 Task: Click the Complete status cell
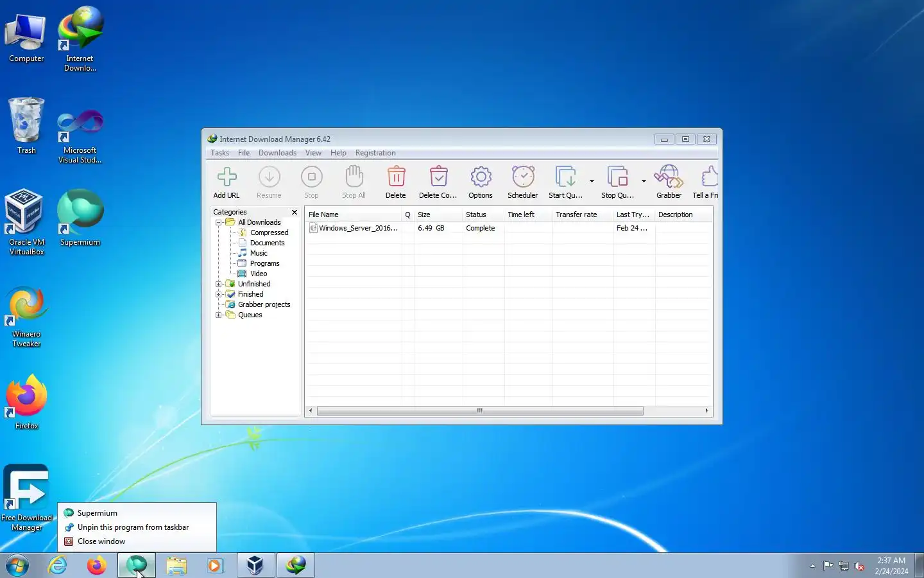481,228
